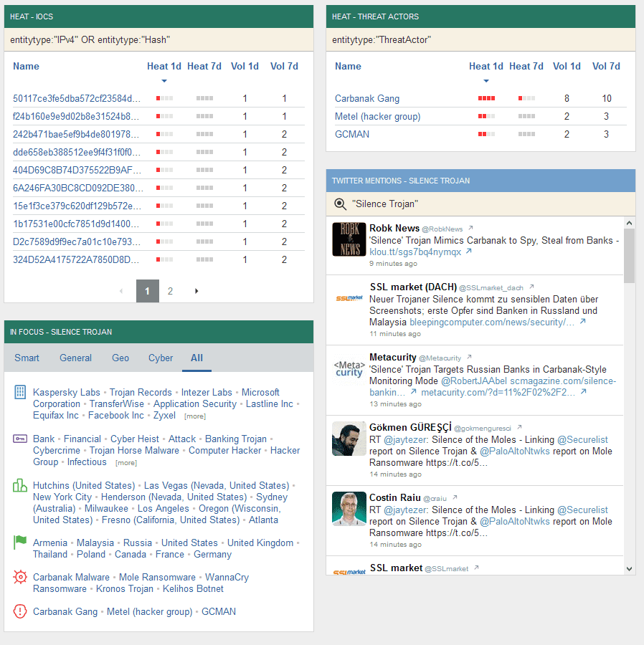Image resolution: width=644 pixels, height=645 pixels.
Task: Sort Threat Actors table by Vol 7d
Action: [606, 66]
